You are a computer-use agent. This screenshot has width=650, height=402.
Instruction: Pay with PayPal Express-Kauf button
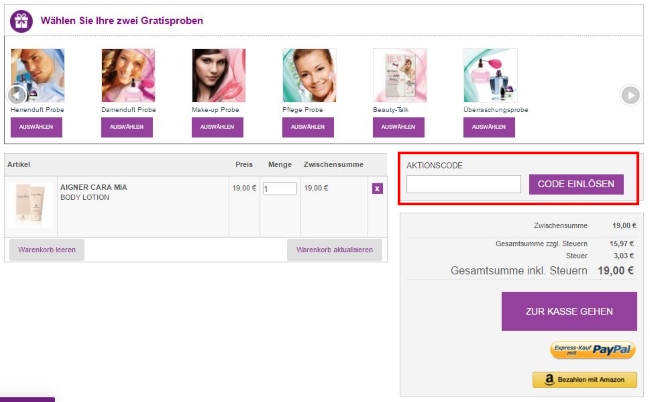593,350
